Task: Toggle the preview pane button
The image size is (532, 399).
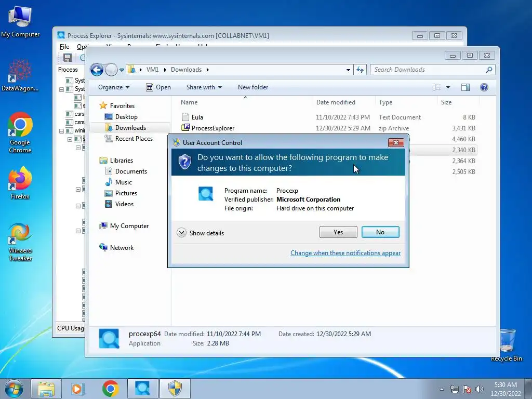Action: [465, 87]
